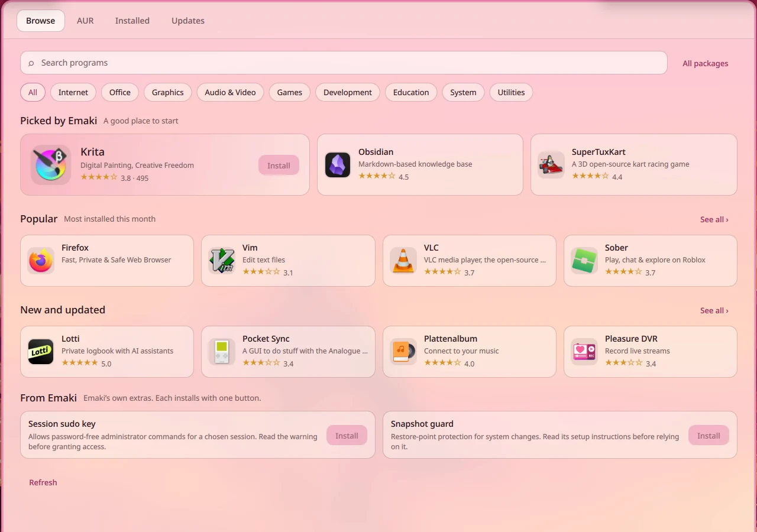The width and height of the screenshot is (757, 532).
Task: Open the Pleasure DVR app title
Action: click(632, 339)
